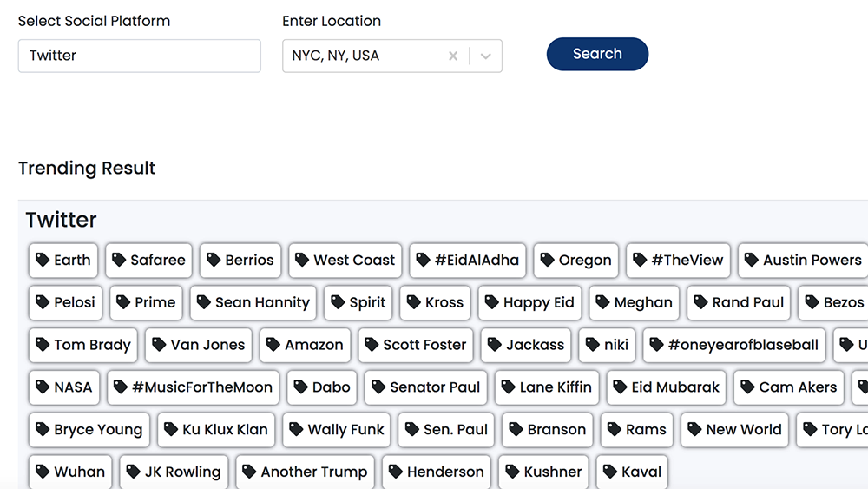Image resolution: width=868 pixels, height=489 pixels.
Task: Click the tag icon on the Pelosi chip
Action: 43,302
